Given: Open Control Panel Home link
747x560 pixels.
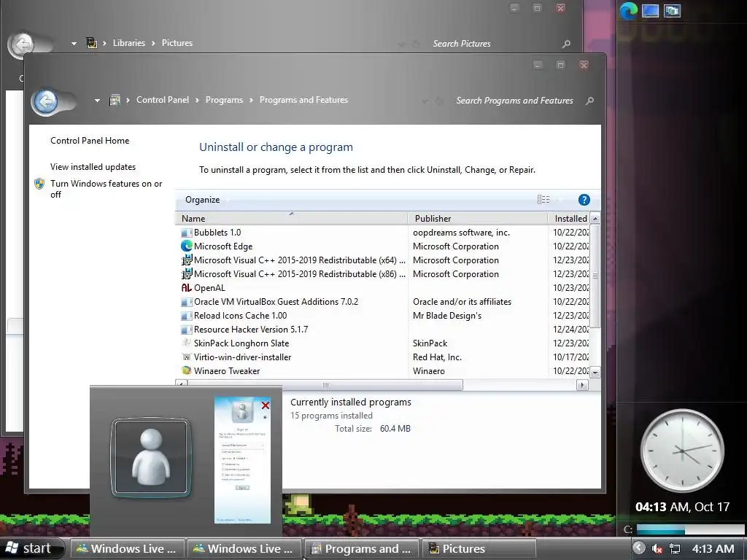Looking at the screenshot, I should 90,141.
